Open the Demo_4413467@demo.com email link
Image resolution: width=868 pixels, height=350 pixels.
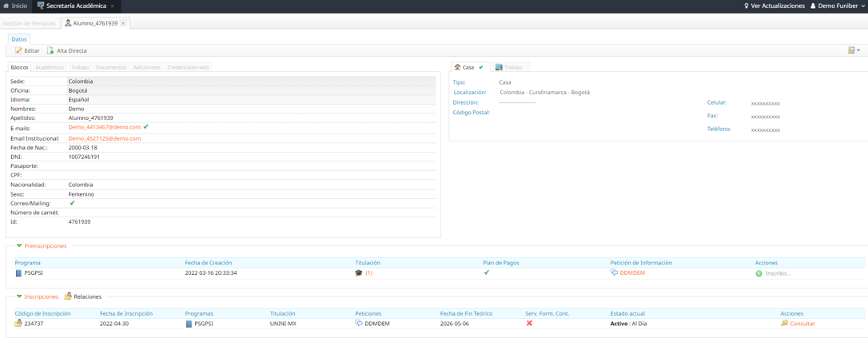coord(104,127)
